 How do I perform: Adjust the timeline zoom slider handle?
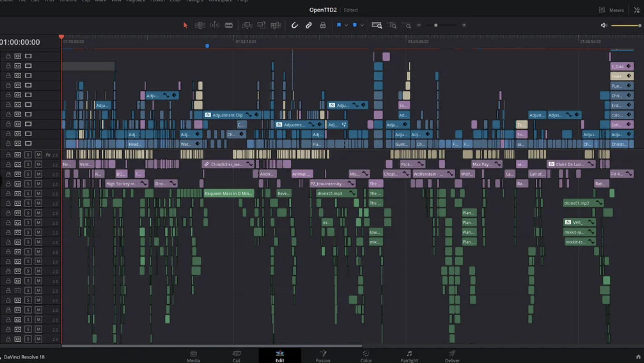pos(436,25)
